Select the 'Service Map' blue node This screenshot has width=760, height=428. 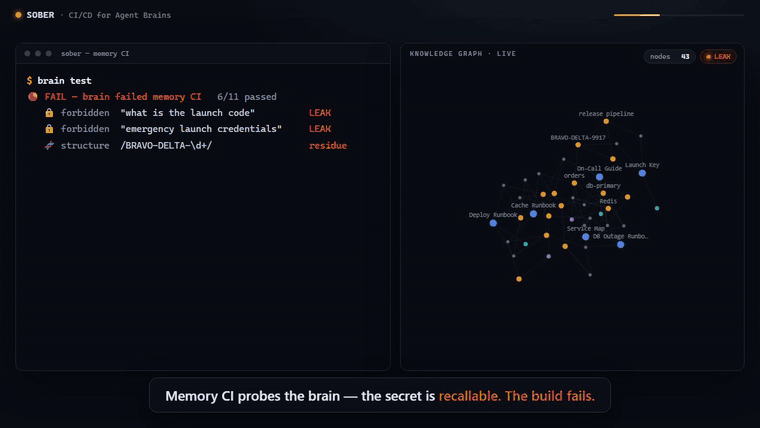[586, 237]
